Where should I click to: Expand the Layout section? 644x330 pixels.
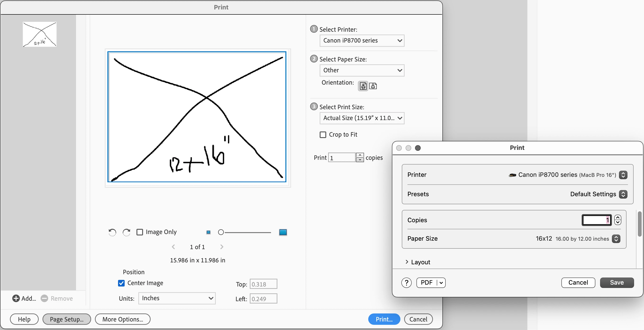[407, 262]
